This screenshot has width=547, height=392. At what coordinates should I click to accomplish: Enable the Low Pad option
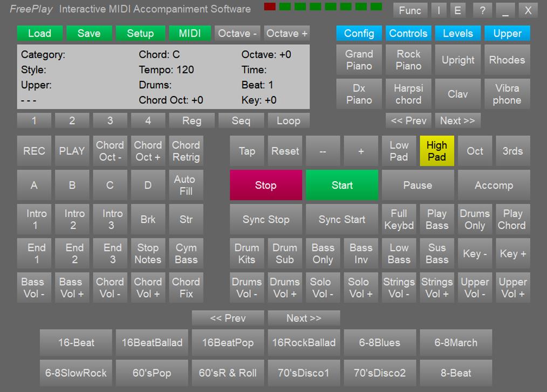pos(399,151)
